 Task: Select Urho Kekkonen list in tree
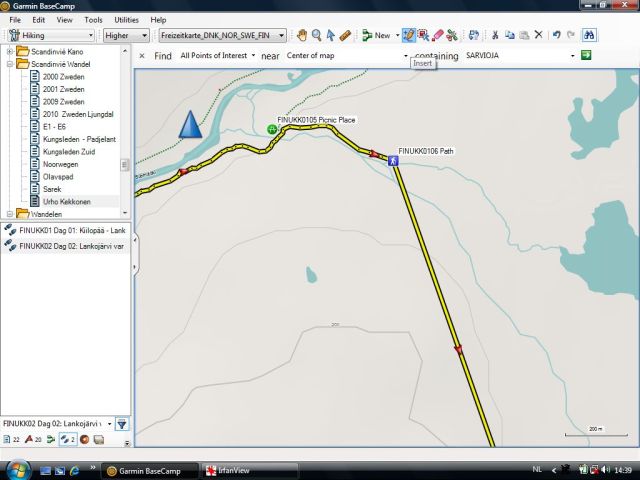[x=66, y=201]
